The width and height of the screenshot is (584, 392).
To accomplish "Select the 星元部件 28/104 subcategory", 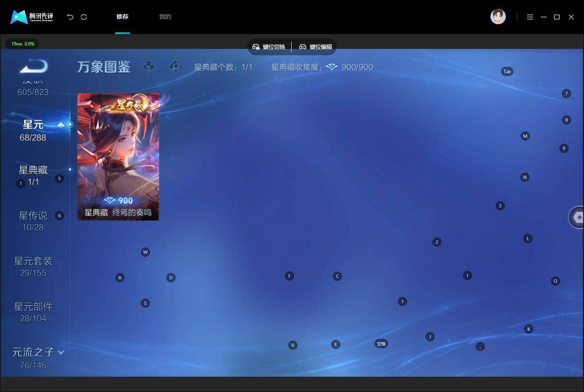I will [33, 312].
